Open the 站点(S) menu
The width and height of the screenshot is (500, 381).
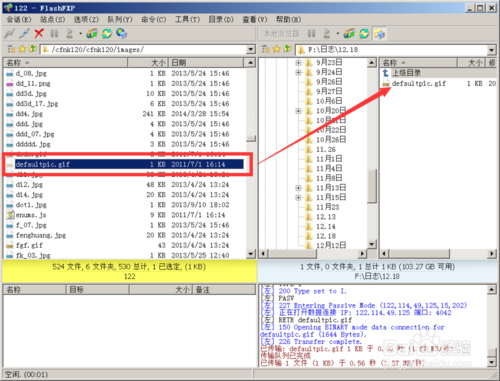(52, 19)
